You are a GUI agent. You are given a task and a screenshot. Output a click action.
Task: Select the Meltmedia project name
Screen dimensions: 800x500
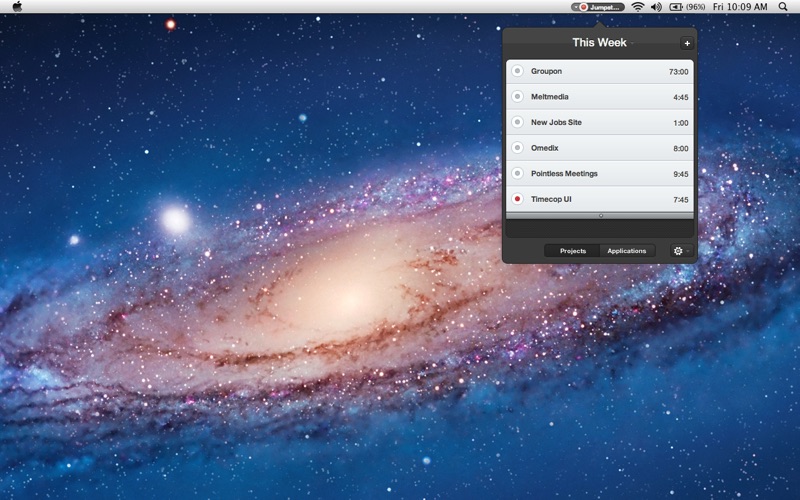point(549,96)
